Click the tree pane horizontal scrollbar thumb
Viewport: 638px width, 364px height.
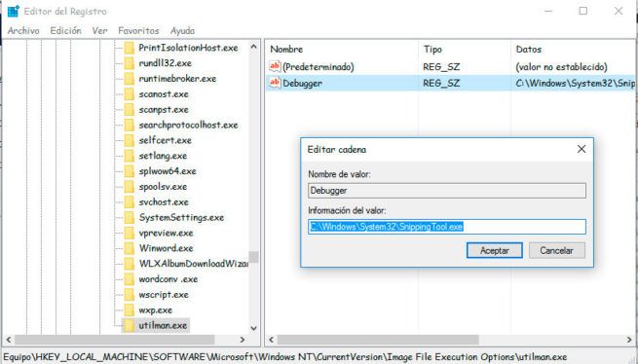pyautogui.click(x=114, y=340)
